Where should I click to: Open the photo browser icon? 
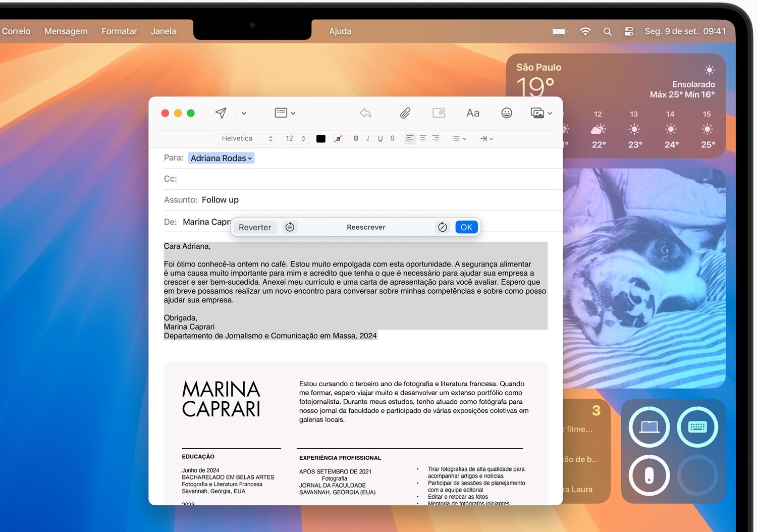537,113
